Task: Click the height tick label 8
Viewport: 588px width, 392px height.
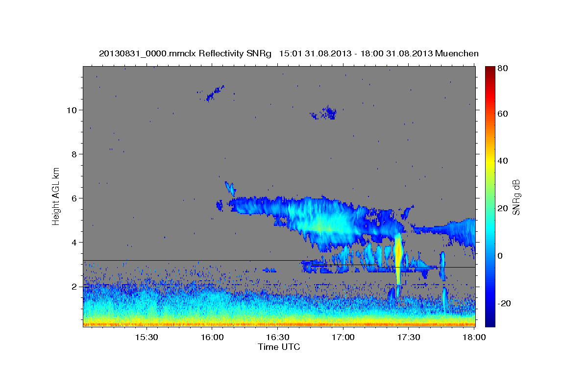Action: (x=75, y=154)
